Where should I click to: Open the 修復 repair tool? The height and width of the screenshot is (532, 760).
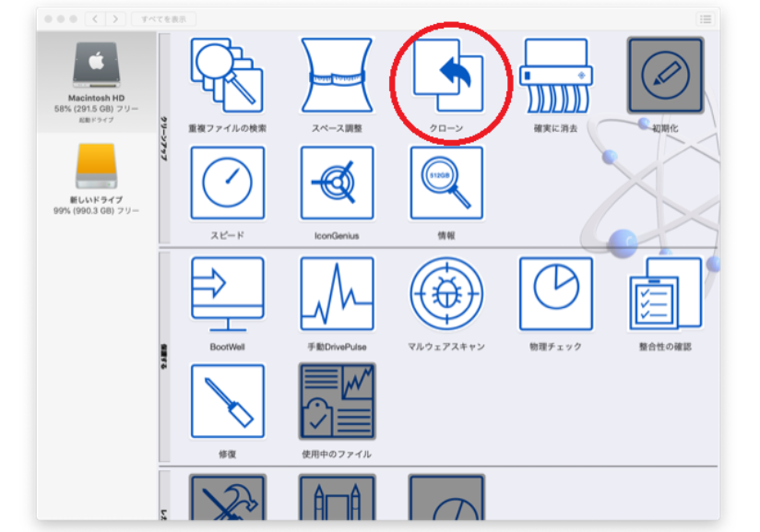tap(227, 402)
